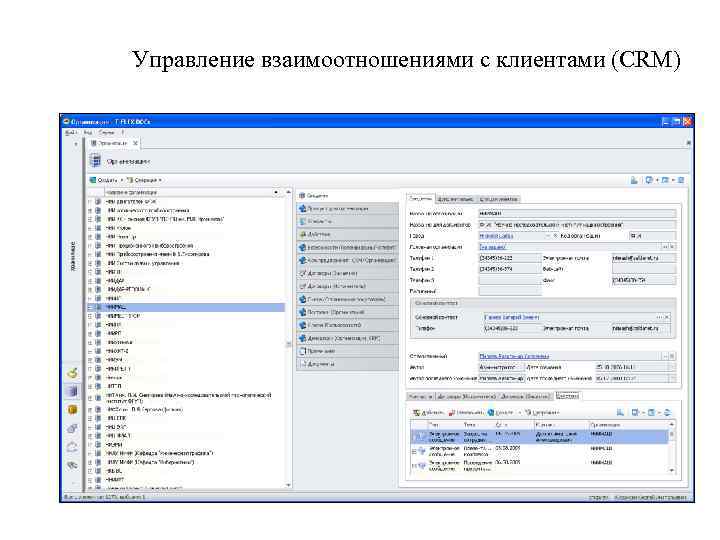Open Договоры (Исполнитель) in the middle panel
Image resolution: width=720 pixels, height=540 pixels.
[348, 286]
